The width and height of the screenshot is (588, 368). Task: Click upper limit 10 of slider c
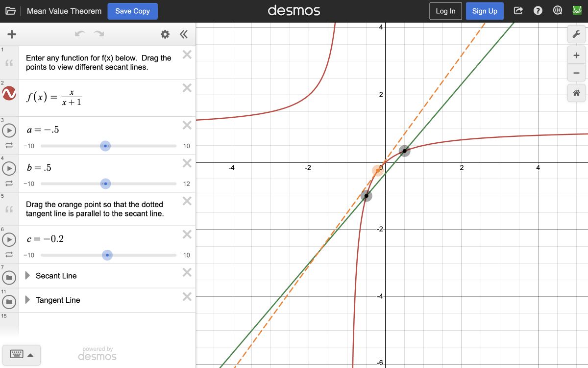click(x=186, y=255)
